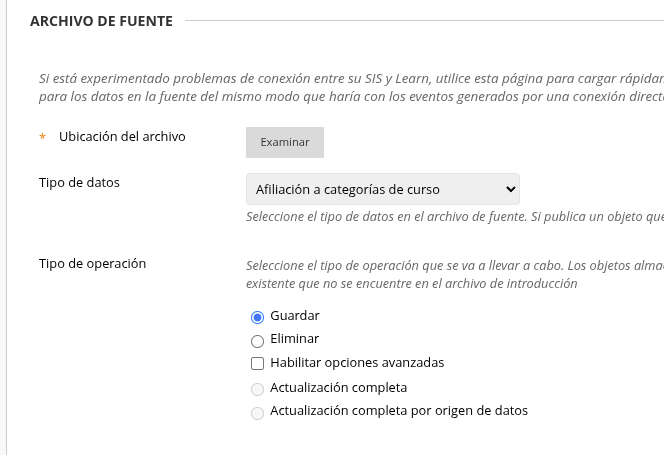
Task: Click the Ubicación del archivo label
Action: click(x=122, y=136)
